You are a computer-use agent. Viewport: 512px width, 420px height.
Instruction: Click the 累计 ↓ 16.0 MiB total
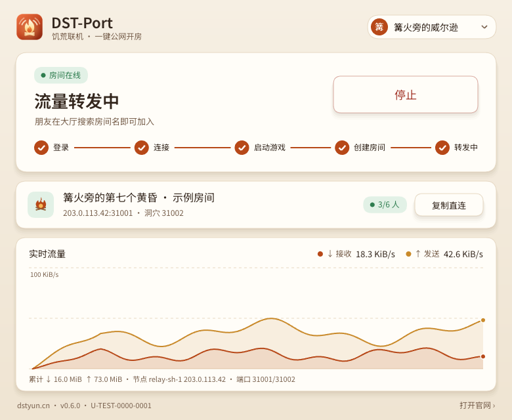[56, 379]
